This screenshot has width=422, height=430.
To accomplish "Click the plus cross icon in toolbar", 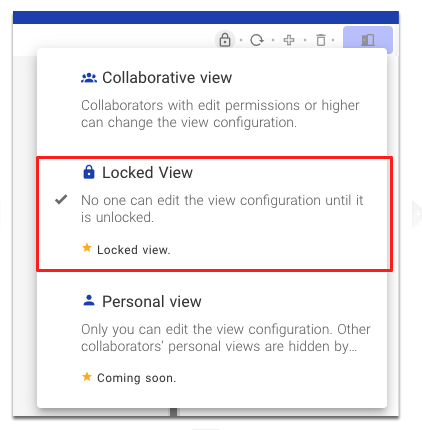I will (x=289, y=40).
